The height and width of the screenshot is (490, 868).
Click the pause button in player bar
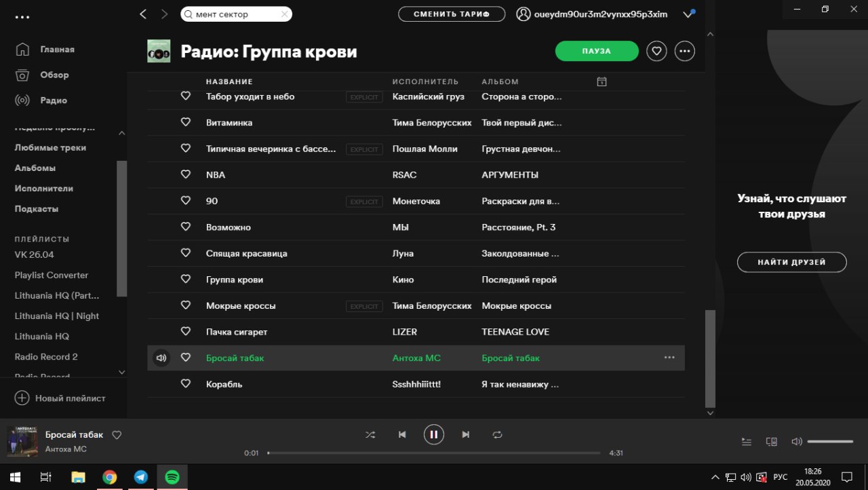coord(434,434)
